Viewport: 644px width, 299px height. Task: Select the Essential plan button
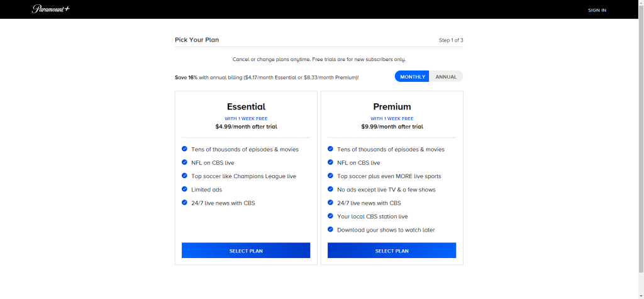[x=246, y=251]
